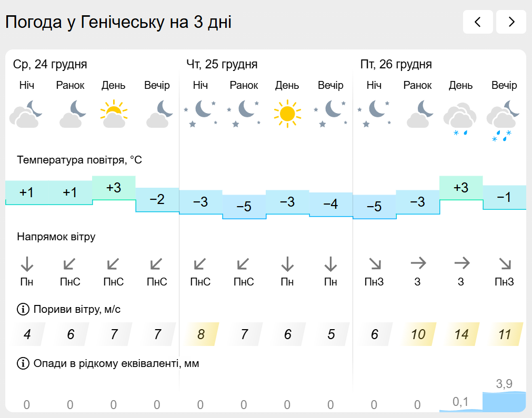Click Wednesday daytime partly sunny icon
Image resolution: width=532 pixels, height=418 pixels.
coord(114,114)
